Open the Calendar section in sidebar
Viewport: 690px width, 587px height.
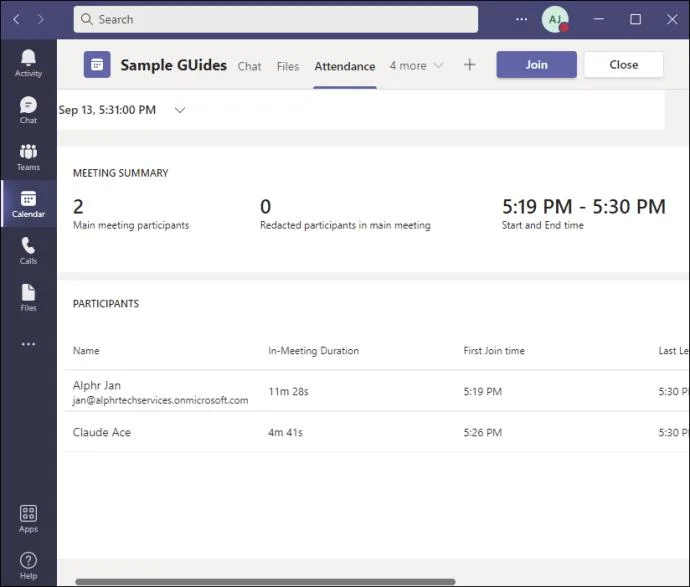28,204
